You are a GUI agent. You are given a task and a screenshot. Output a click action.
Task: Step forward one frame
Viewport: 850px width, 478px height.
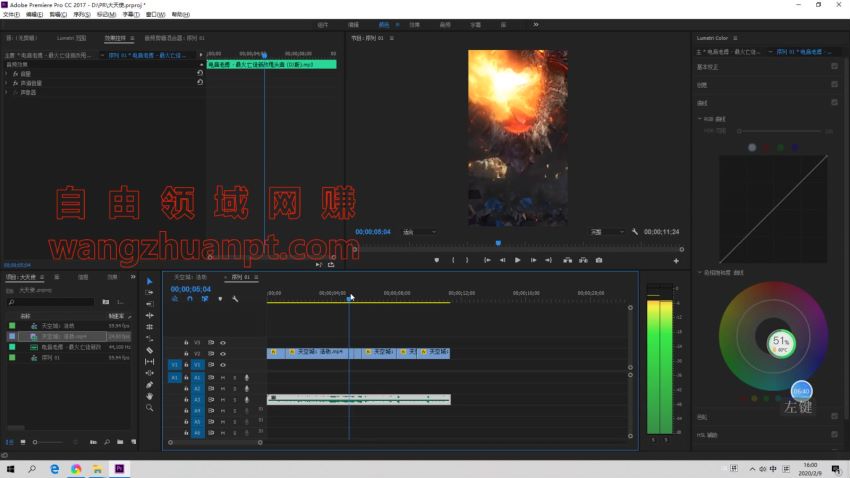coord(533,260)
